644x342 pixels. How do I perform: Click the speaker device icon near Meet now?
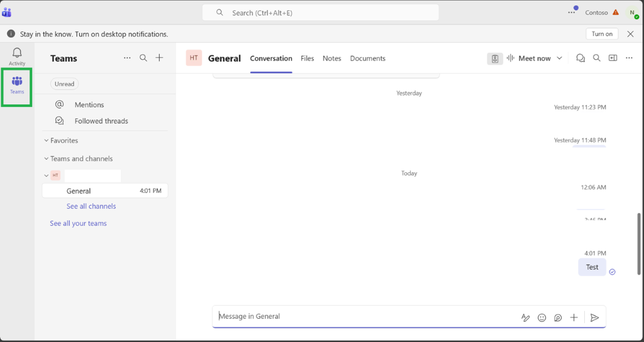point(495,58)
